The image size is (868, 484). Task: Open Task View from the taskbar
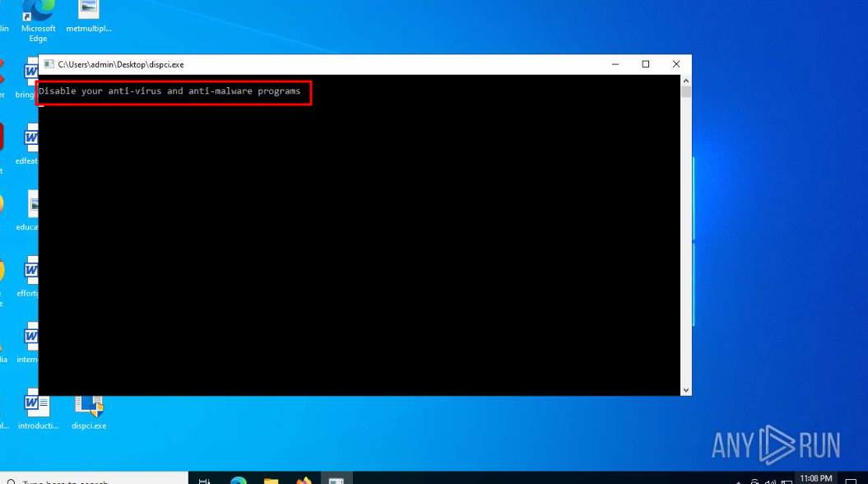coord(205,481)
